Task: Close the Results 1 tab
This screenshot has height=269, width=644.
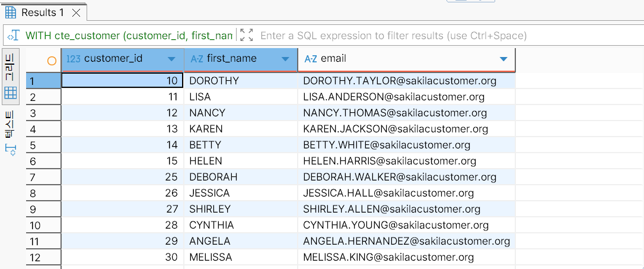Action: (76, 12)
